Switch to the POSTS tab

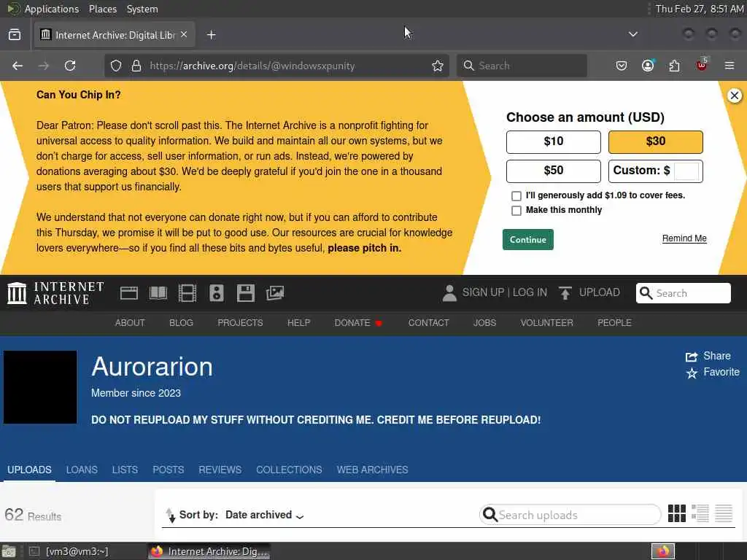pyautogui.click(x=169, y=470)
